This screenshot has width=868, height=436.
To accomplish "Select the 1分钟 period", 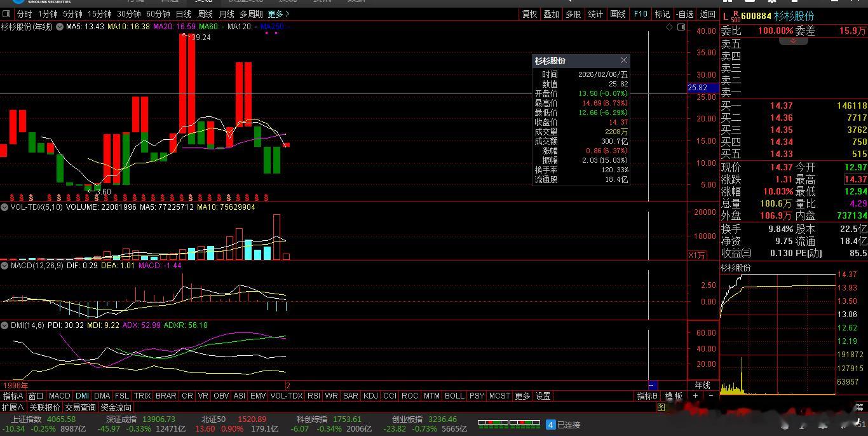I will click(x=48, y=14).
